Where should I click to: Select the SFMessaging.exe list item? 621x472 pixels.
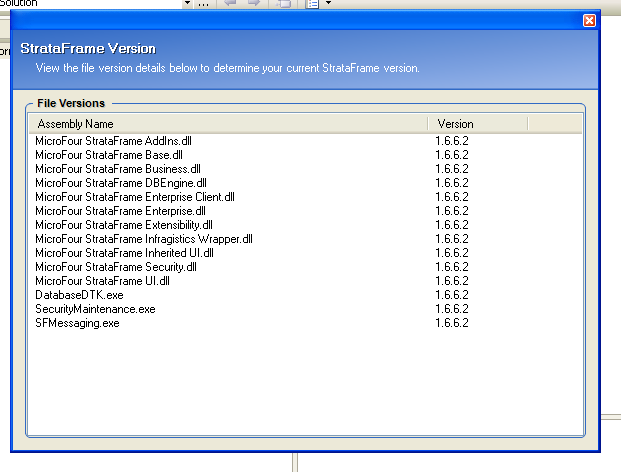(x=77, y=324)
